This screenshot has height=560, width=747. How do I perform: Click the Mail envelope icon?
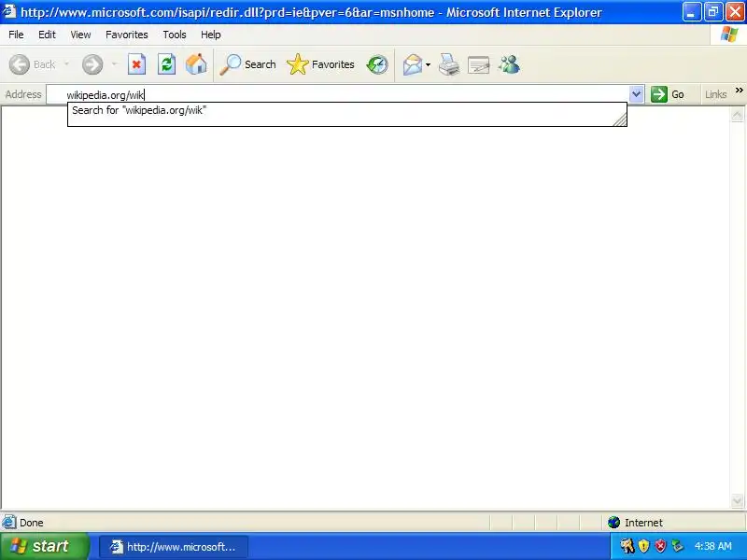tap(412, 64)
